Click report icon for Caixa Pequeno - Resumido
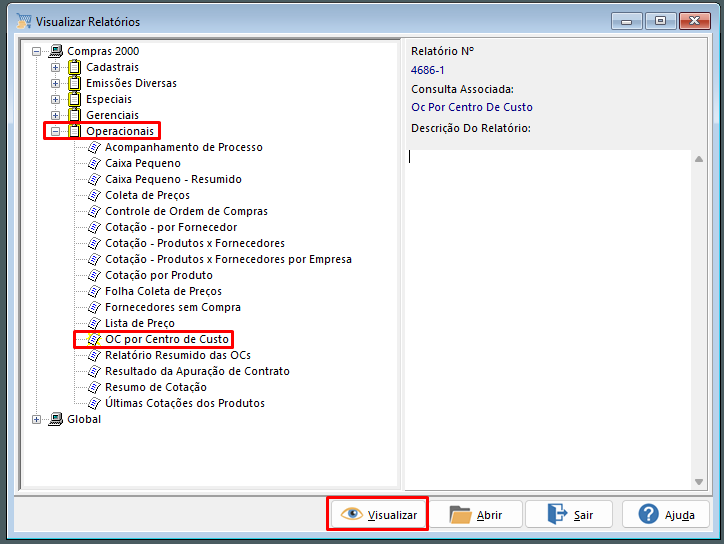Viewport: 724px width, 544px height. pos(94,179)
